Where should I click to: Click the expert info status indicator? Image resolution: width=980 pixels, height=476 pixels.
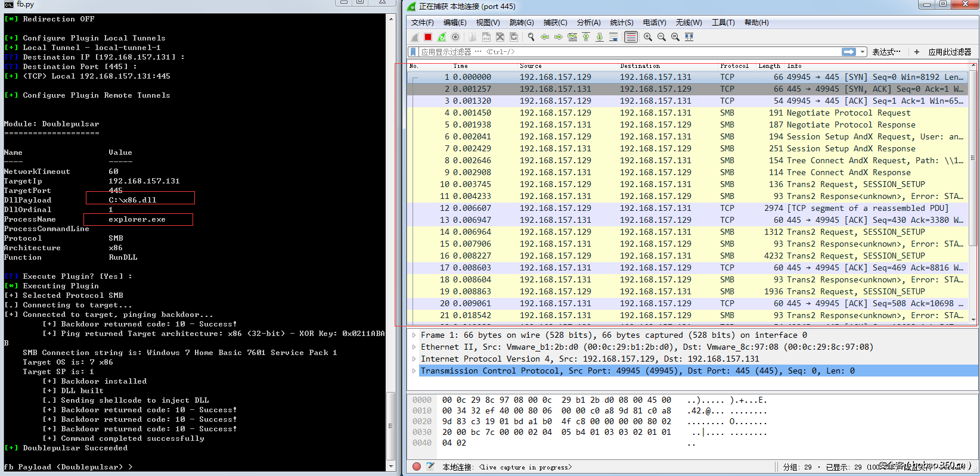coord(417,466)
